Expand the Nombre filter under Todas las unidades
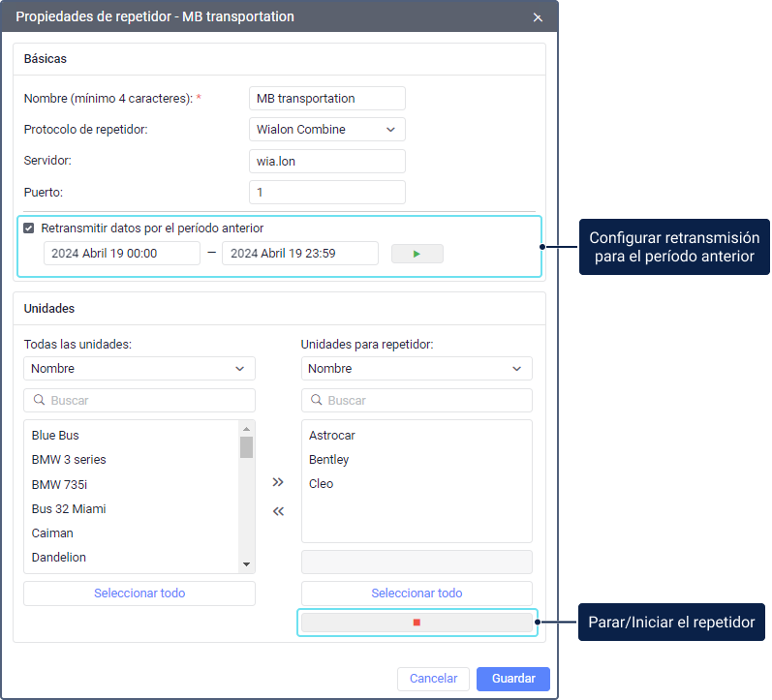The height and width of the screenshot is (700, 772). 139,369
